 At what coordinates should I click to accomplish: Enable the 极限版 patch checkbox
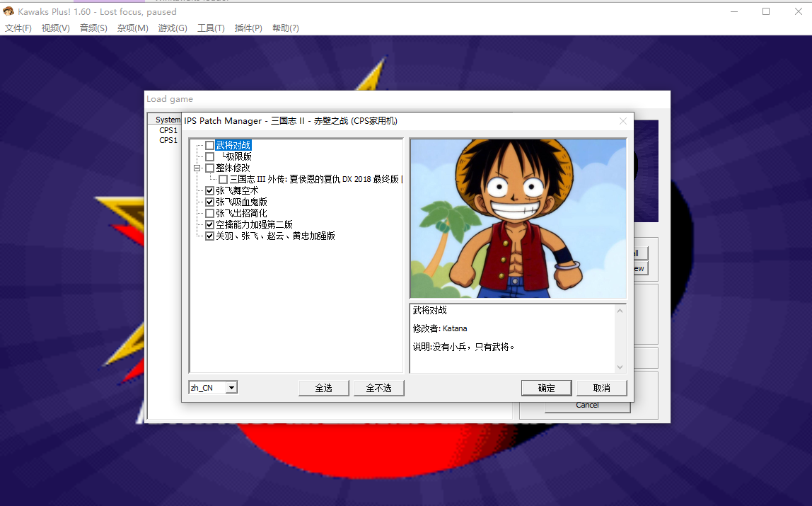point(210,156)
